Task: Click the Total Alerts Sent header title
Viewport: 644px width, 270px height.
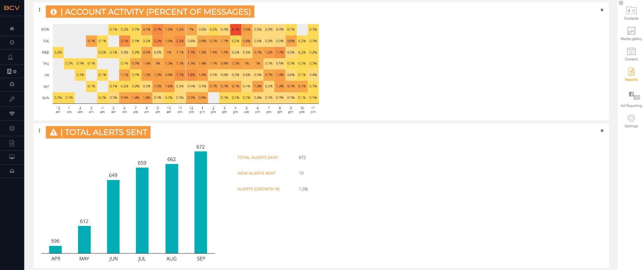Action: click(x=98, y=132)
